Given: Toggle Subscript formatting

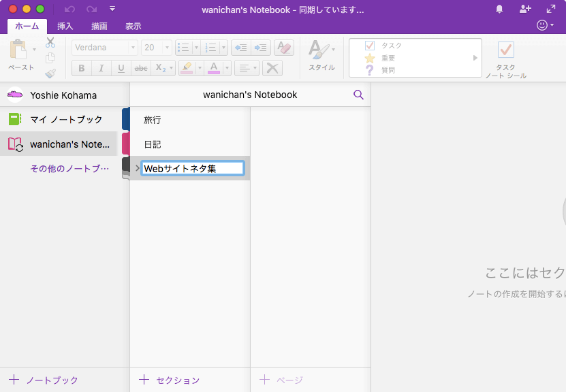Looking at the screenshot, I should (x=161, y=68).
